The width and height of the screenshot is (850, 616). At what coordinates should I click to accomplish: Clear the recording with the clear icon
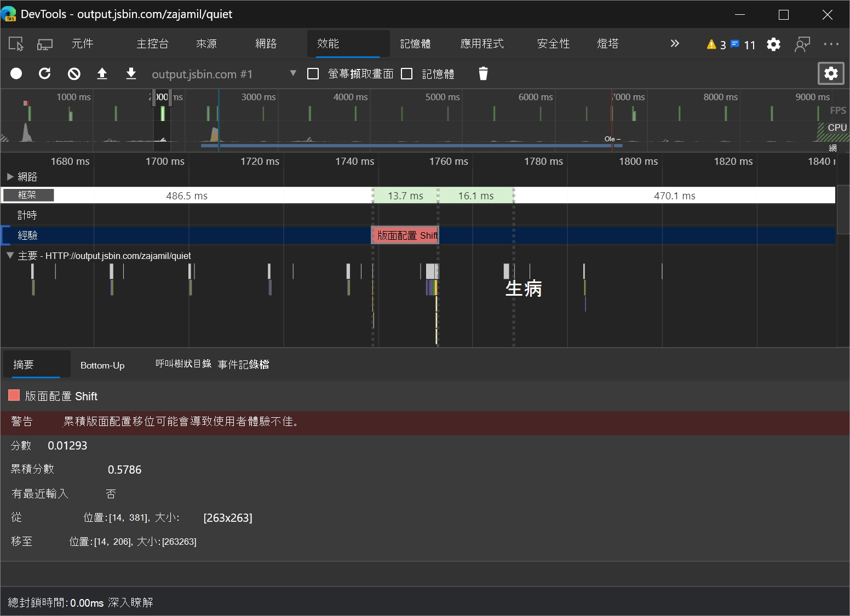[74, 73]
